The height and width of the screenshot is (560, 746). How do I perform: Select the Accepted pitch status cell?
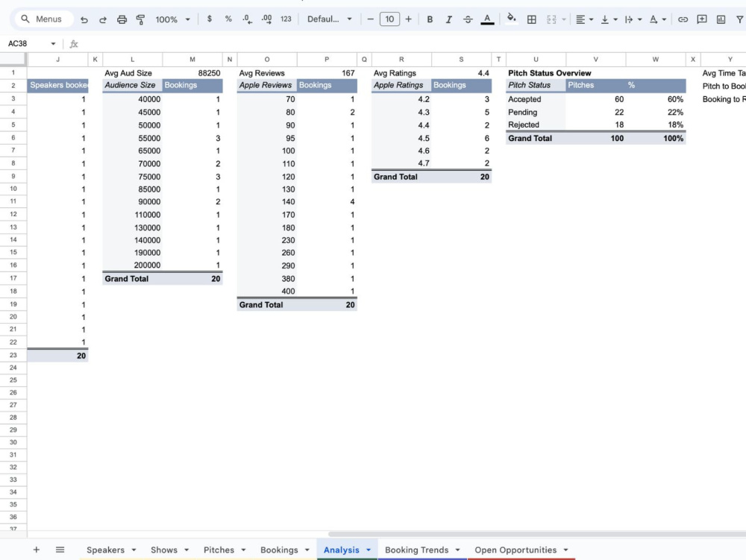(536, 99)
